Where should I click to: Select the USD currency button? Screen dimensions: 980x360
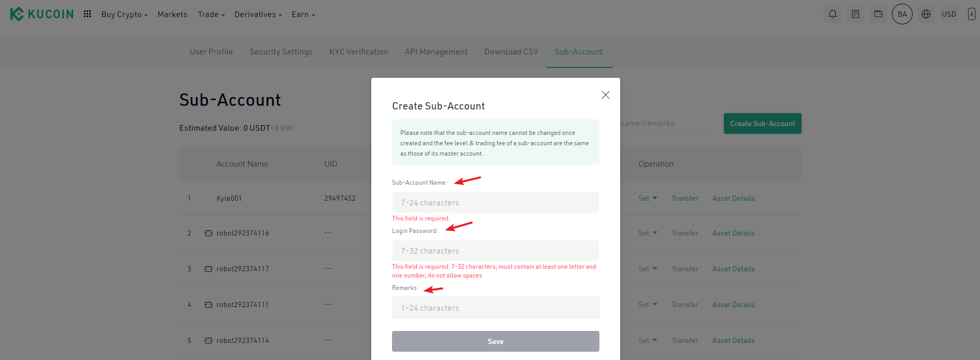pos(949,14)
